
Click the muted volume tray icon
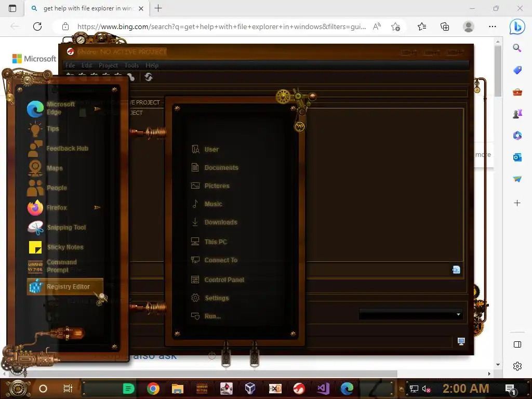(x=426, y=389)
